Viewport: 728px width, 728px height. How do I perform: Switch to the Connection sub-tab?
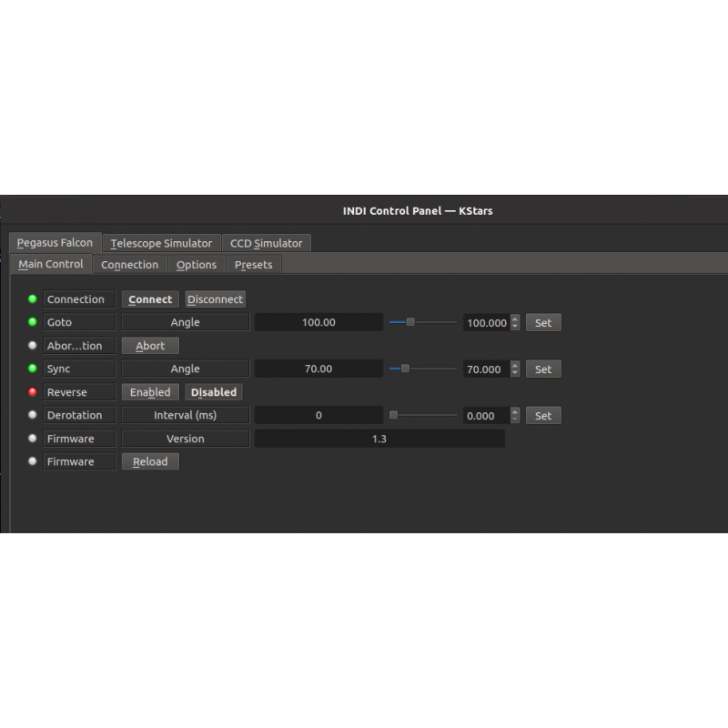coord(130,265)
